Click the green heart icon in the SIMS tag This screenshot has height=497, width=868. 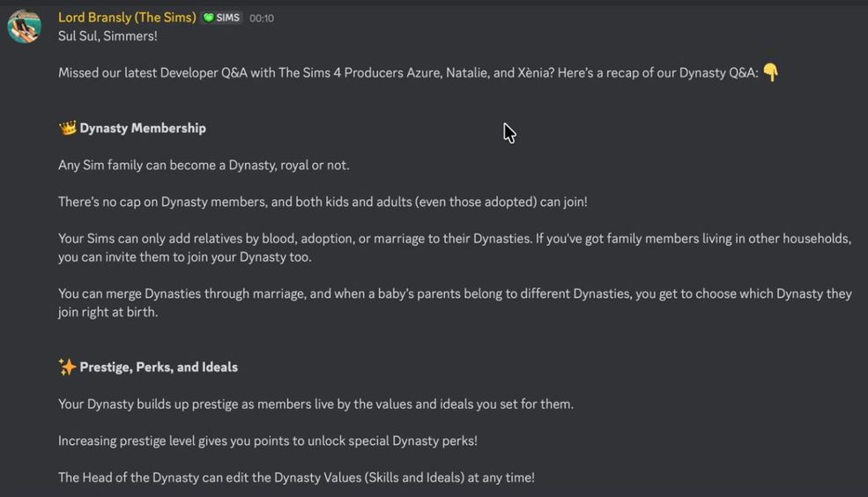coord(209,18)
